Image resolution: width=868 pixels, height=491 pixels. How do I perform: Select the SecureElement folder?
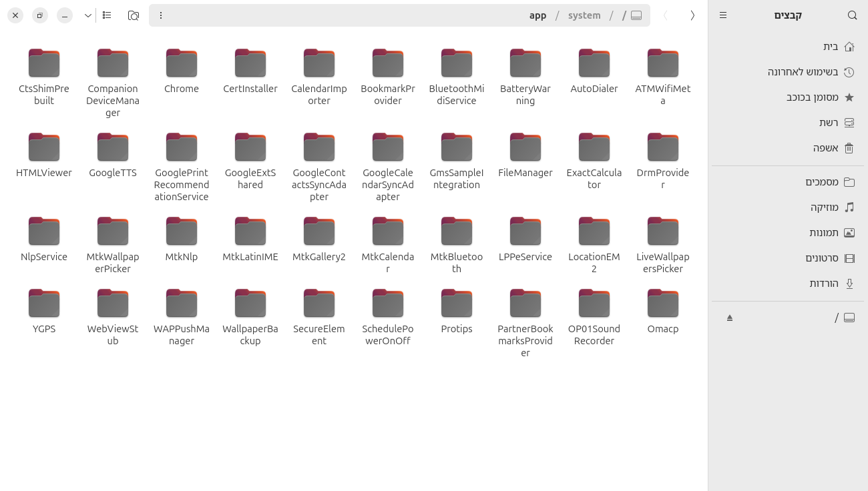click(319, 317)
